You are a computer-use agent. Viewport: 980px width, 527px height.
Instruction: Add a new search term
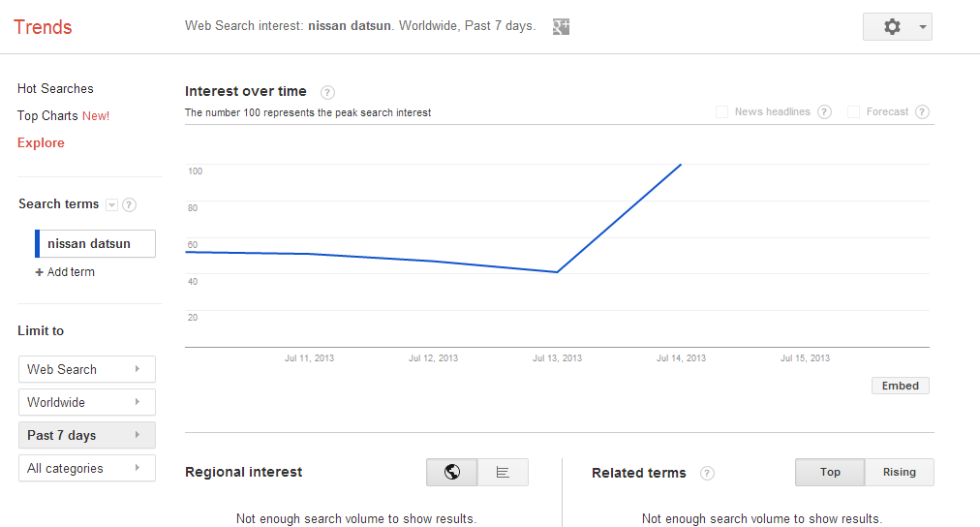tap(65, 272)
